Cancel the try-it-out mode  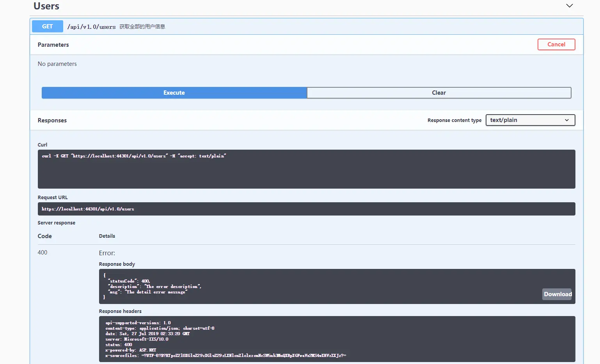(556, 44)
